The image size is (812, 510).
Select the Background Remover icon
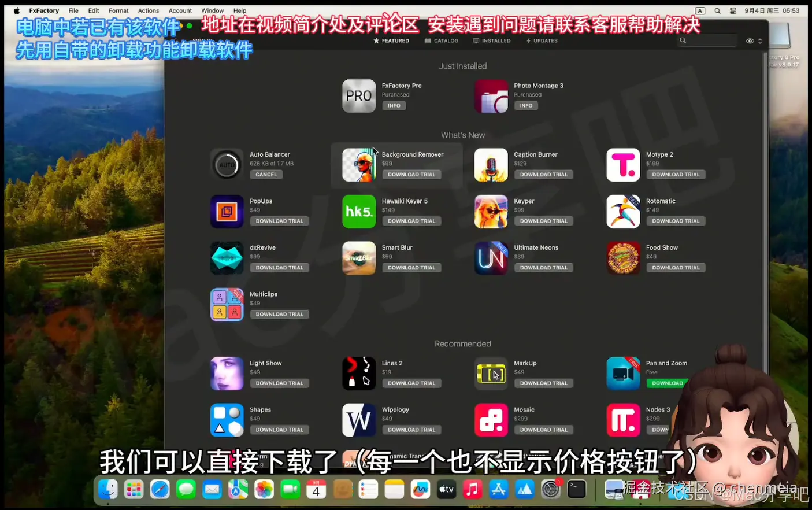click(358, 165)
